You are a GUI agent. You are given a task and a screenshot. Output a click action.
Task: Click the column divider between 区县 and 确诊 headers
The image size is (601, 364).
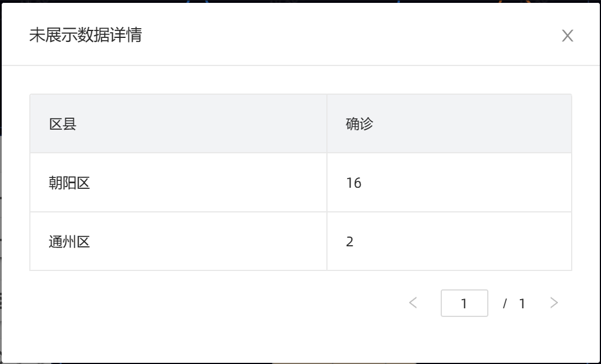[x=327, y=124]
